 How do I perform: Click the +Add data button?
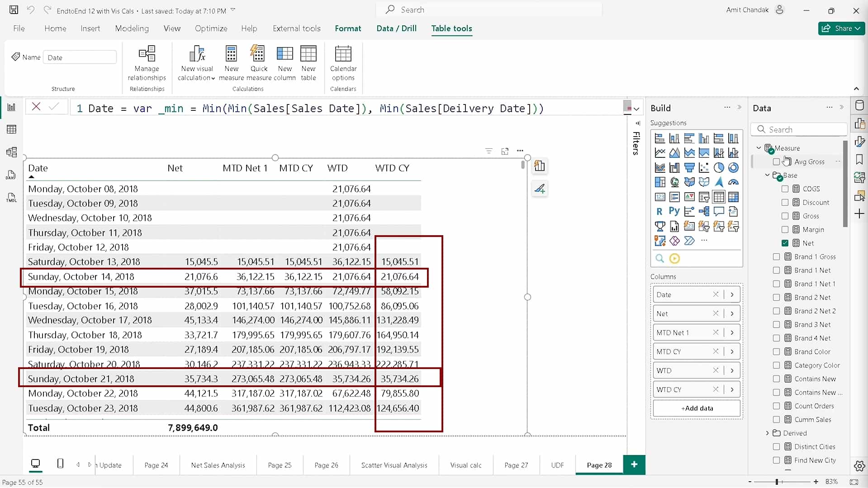point(696,408)
